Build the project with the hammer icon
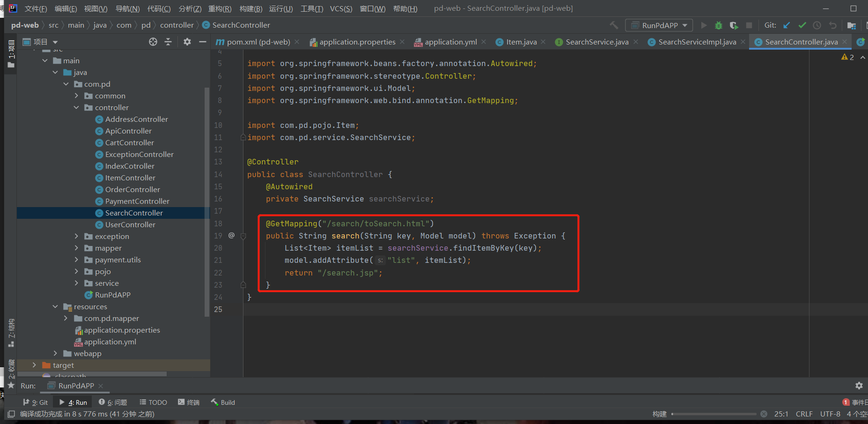Image resolution: width=868 pixels, height=424 pixels. coord(614,25)
